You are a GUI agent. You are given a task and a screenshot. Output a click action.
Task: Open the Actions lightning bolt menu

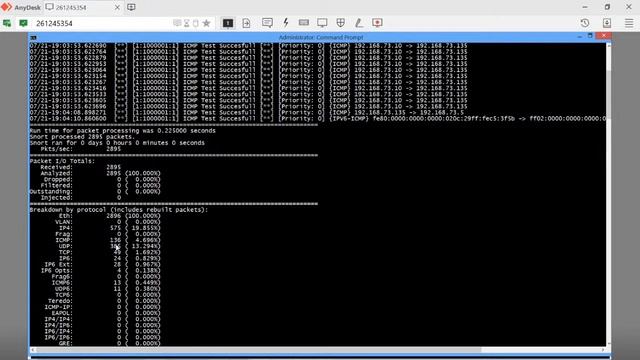286,23
